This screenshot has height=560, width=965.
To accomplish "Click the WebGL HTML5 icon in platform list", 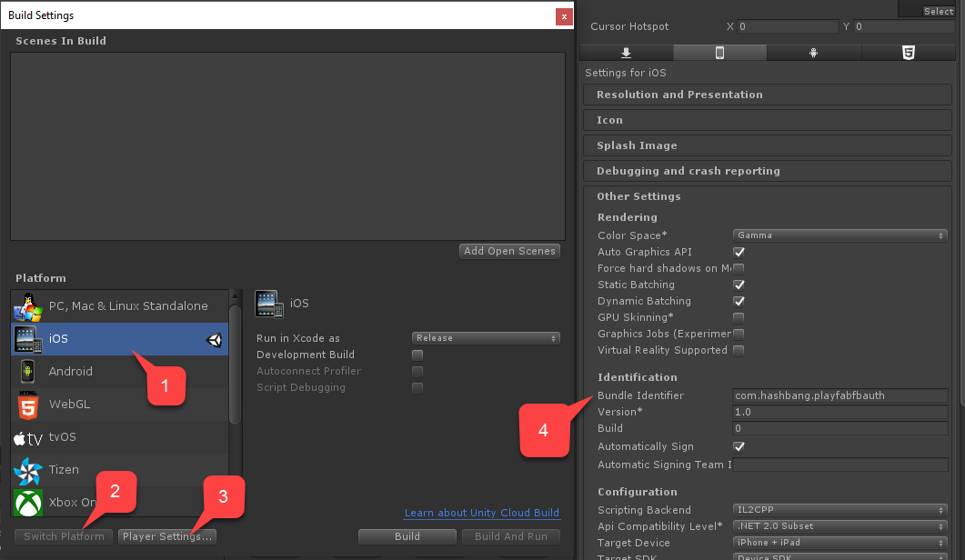I will pos(27,405).
